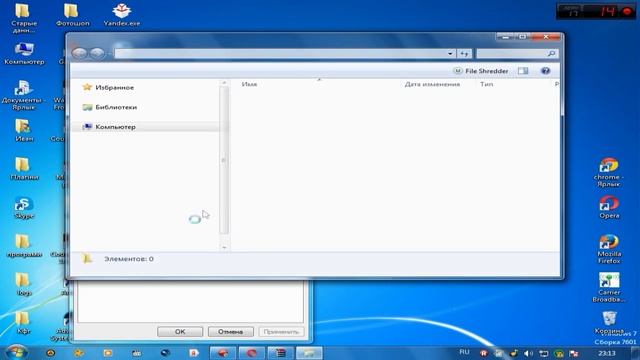Select the Компьютер desktop icon
Viewport: 640px width, 360px height.
click(24, 53)
